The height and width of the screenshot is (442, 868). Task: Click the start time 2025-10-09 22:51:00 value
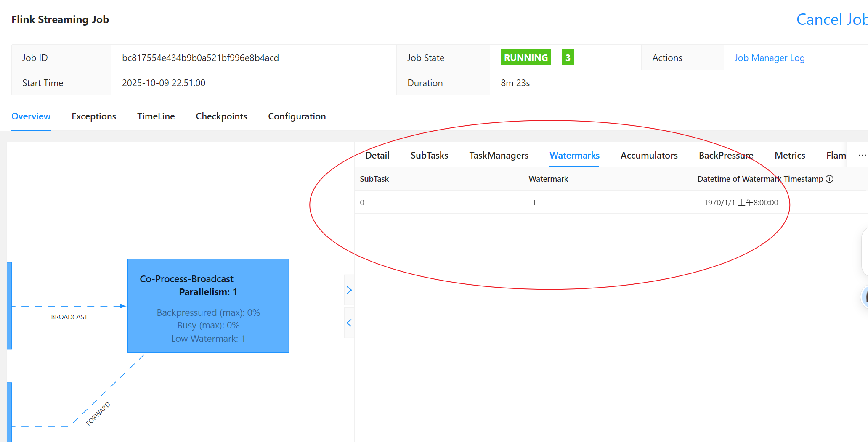pos(164,83)
